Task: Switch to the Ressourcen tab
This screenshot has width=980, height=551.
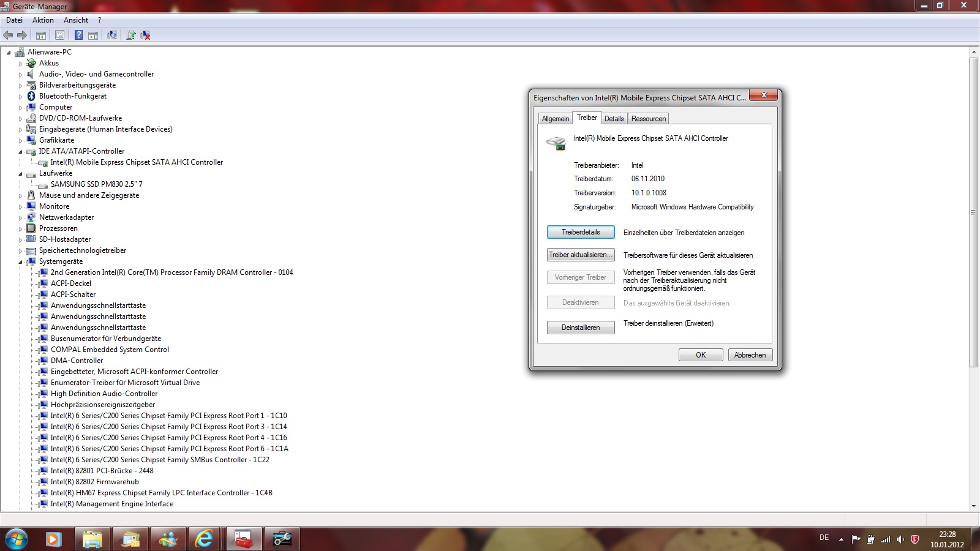Action: point(648,119)
